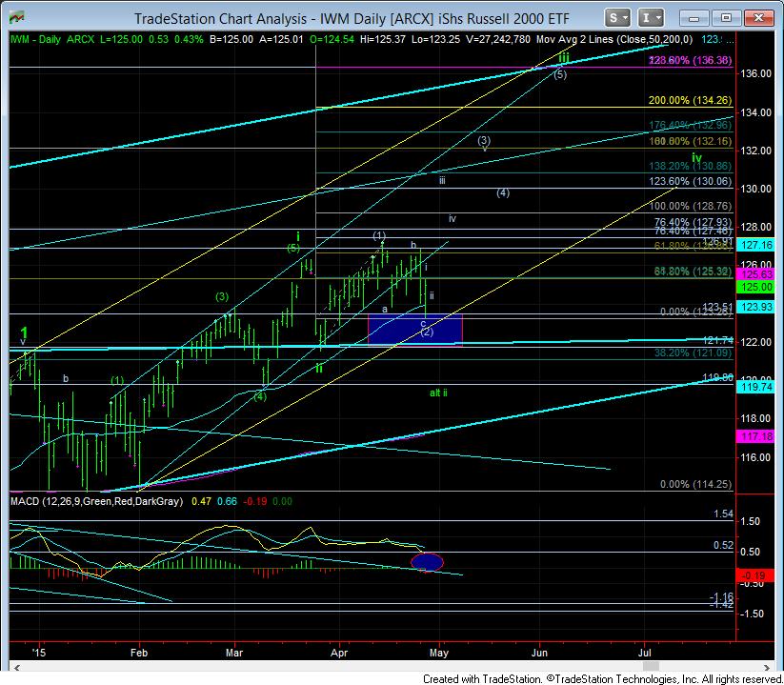Click the red '-0.19' MACD axis tag
Viewport: 784px width, 685px height.
pos(756,576)
